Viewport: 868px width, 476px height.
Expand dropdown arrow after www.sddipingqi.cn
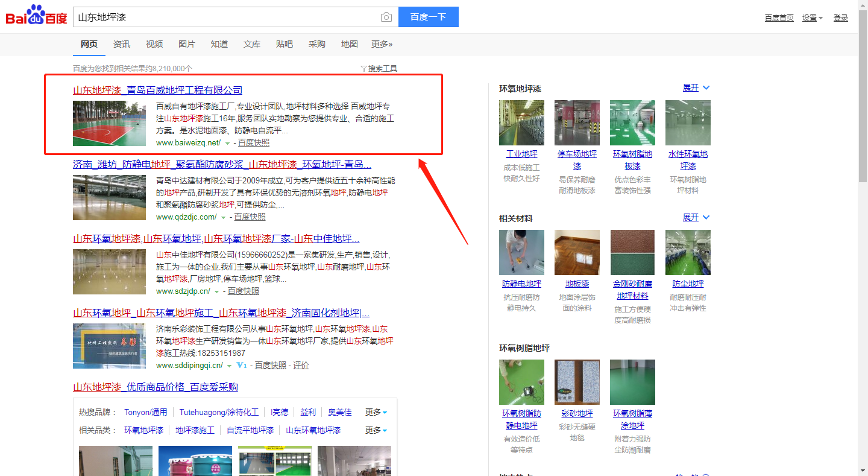(x=229, y=366)
